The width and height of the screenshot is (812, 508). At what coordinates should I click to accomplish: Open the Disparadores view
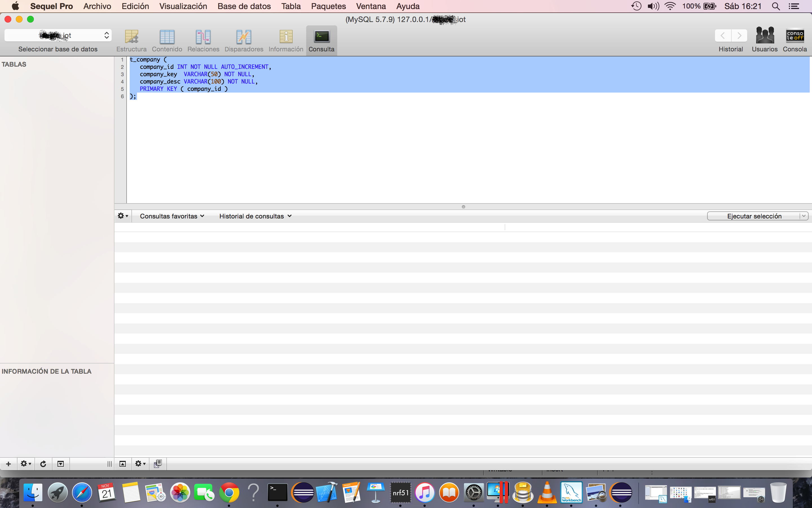[x=244, y=41]
